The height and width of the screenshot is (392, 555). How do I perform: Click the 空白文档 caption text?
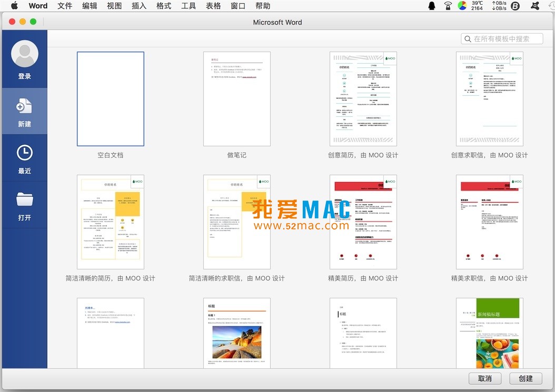pyautogui.click(x=111, y=155)
